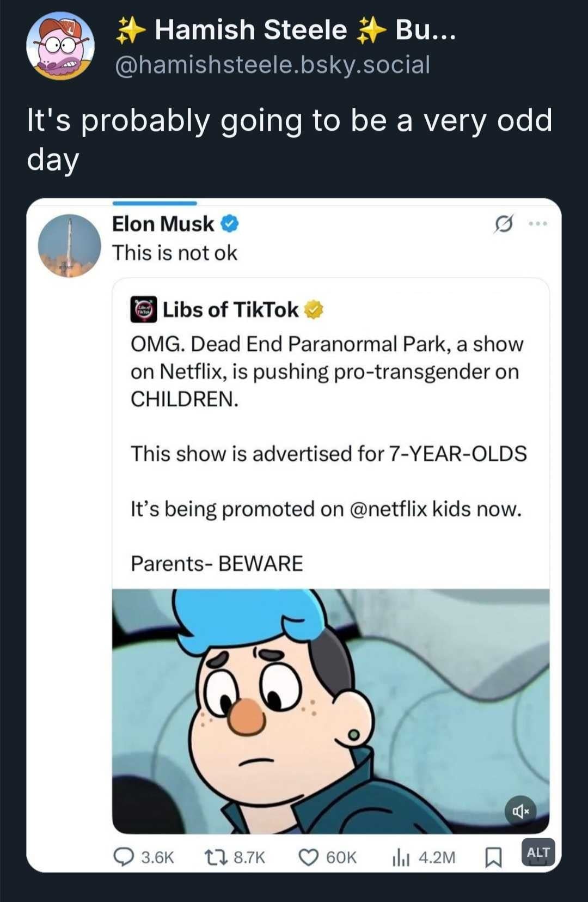Show the image ALT text

click(x=538, y=852)
